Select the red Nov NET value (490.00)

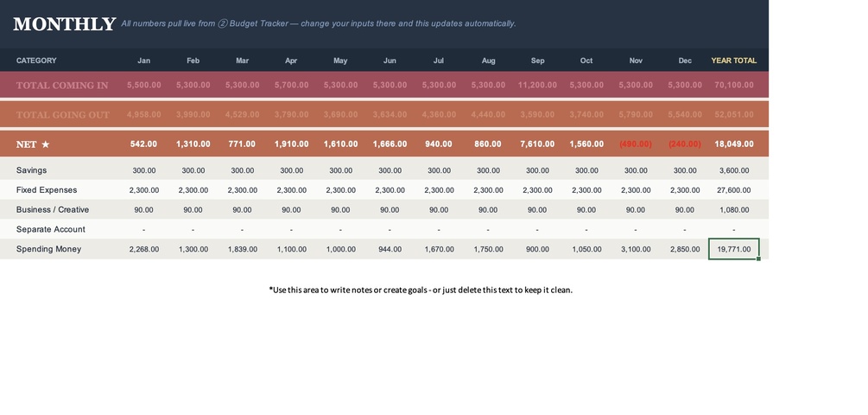pos(636,144)
